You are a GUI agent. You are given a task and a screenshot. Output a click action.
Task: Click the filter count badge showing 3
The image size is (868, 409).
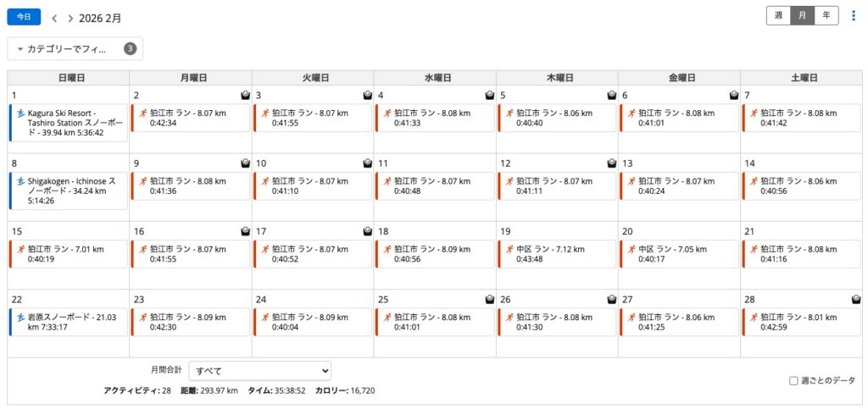(x=130, y=49)
